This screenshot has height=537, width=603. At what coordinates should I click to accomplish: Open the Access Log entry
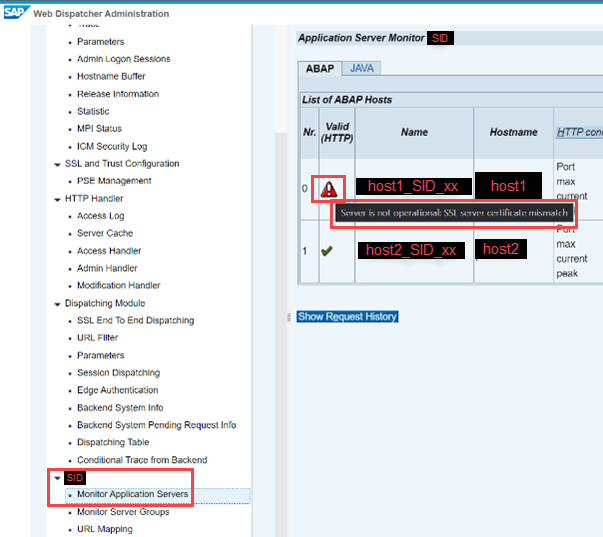(100, 216)
